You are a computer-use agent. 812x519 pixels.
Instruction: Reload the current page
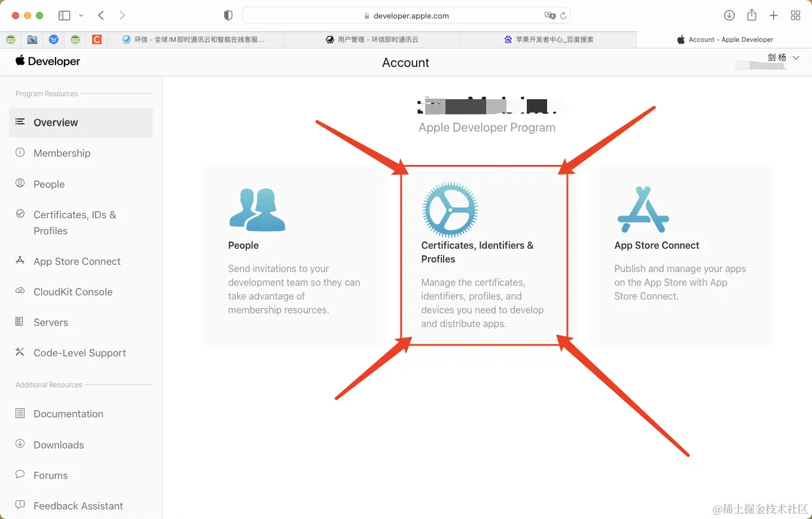pos(563,16)
